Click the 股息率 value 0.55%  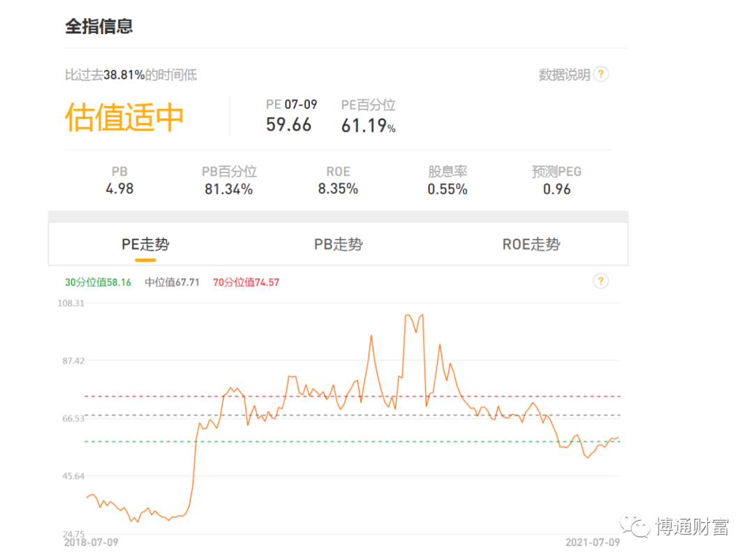tap(448, 189)
